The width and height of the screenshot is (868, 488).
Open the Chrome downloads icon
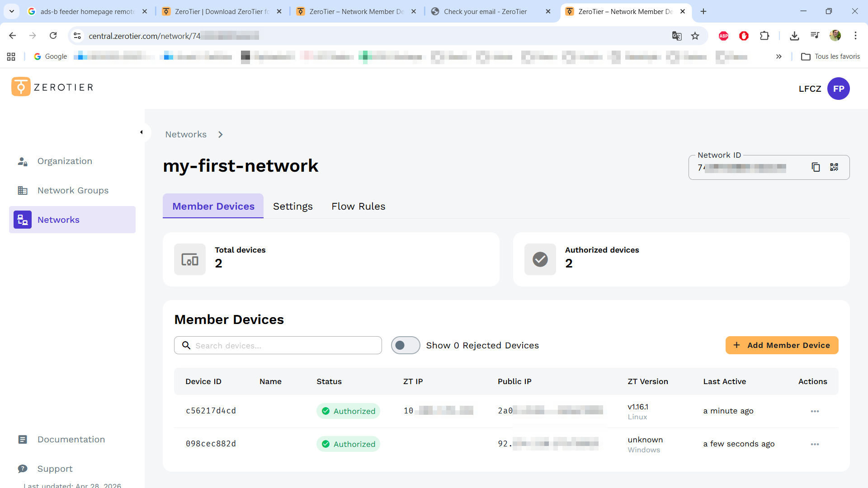[x=794, y=36]
